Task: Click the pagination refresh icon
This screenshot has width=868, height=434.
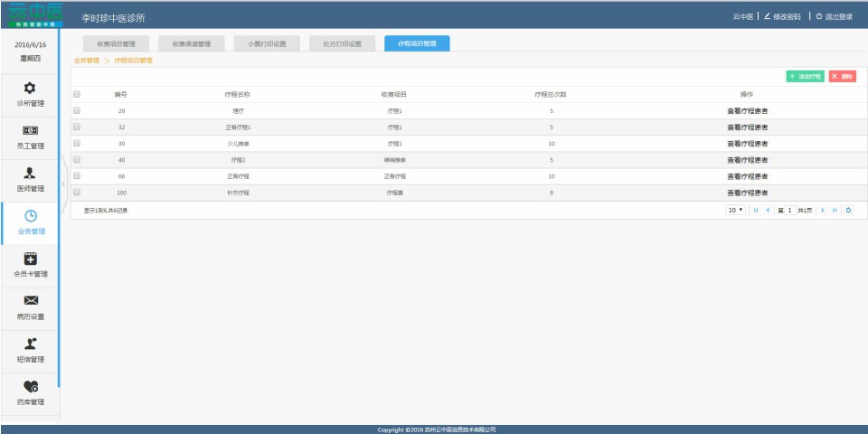Action: [x=848, y=210]
